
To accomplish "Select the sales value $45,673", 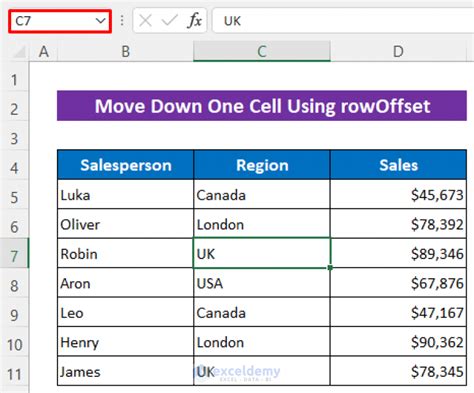I will point(398,195).
